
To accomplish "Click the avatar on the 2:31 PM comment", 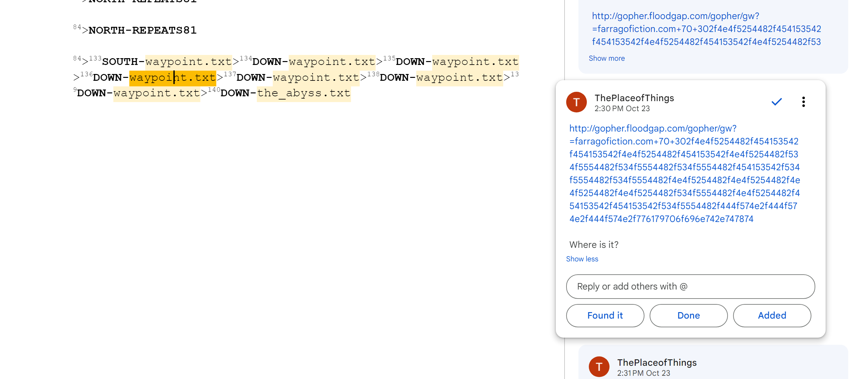I will coord(599,366).
